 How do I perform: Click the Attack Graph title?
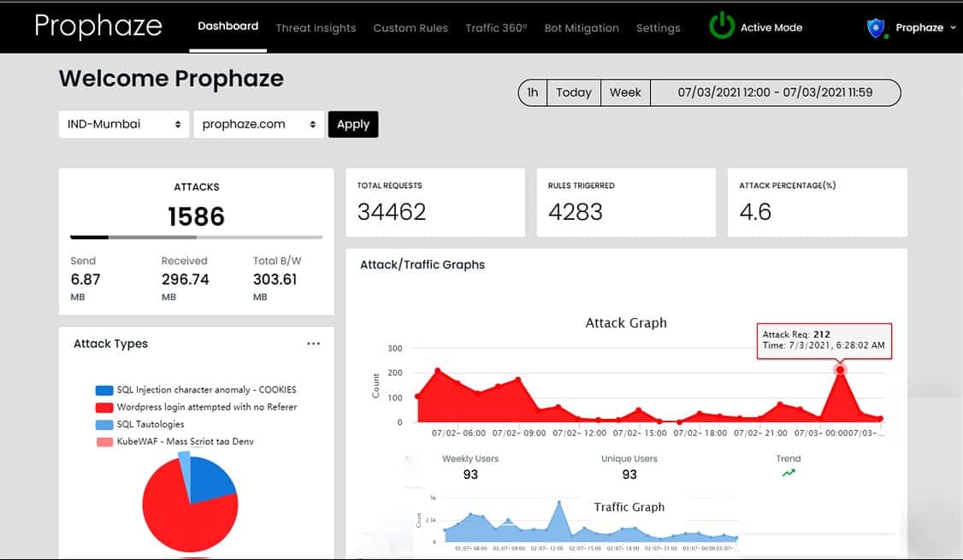tap(626, 323)
